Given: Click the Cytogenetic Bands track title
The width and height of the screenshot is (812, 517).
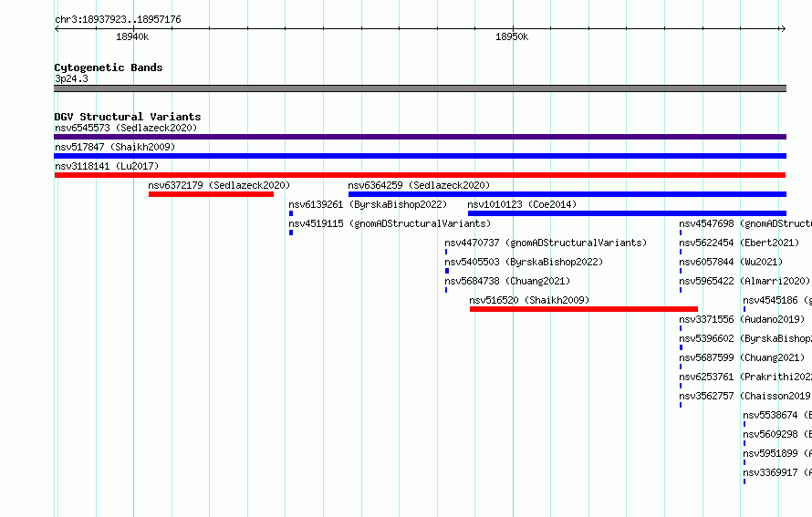Looking at the screenshot, I should point(109,67).
